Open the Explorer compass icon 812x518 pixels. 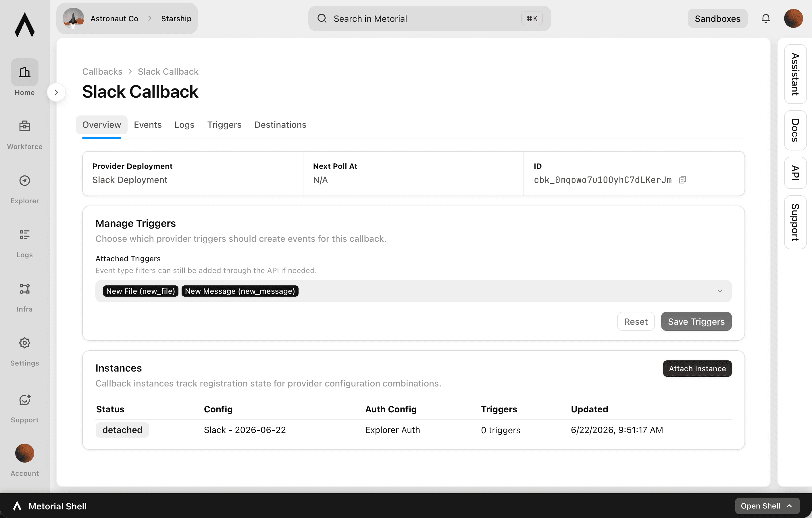[x=25, y=181]
